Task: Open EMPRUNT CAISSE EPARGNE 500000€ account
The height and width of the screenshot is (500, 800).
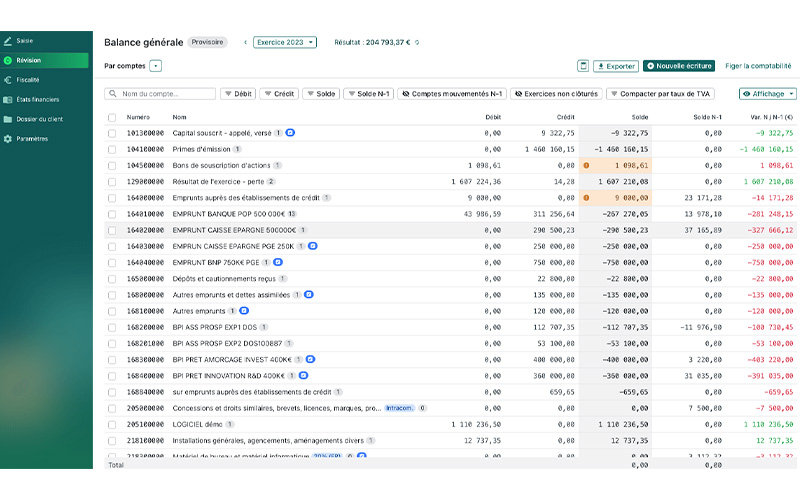Action: click(234, 230)
